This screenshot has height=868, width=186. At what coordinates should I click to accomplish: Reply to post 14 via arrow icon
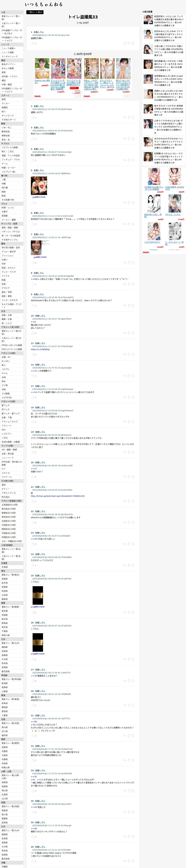(x=125, y=376)
